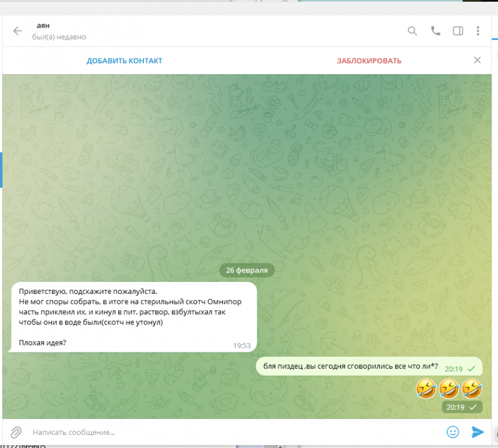Image resolution: width=498 pixels, height=448 pixels.
Task: Click the last laughing emoji in message
Action: pyautogui.click(x=472, y=389)
